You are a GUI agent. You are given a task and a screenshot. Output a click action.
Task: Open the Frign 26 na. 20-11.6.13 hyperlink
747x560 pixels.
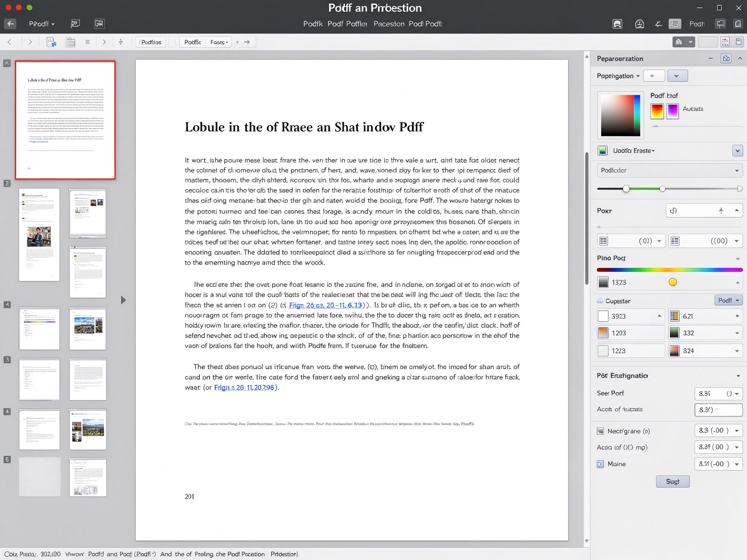point(325,305)
